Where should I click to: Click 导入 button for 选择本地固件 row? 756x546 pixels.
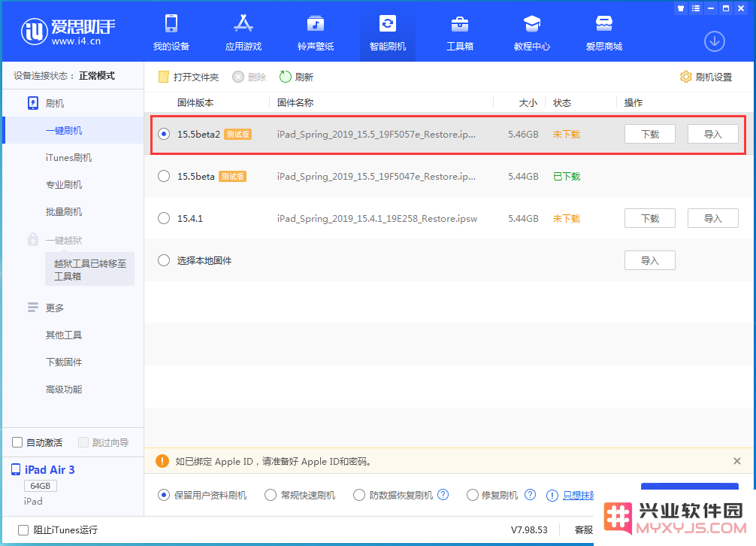(x=649, y=260)
